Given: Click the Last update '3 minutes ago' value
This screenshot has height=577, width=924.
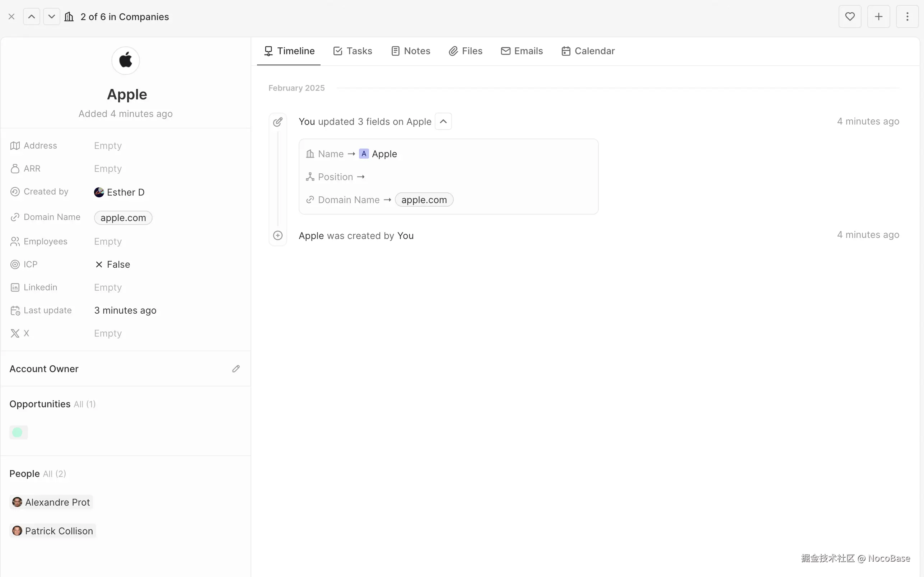Looking at the screenshot, I should (125, 311).
